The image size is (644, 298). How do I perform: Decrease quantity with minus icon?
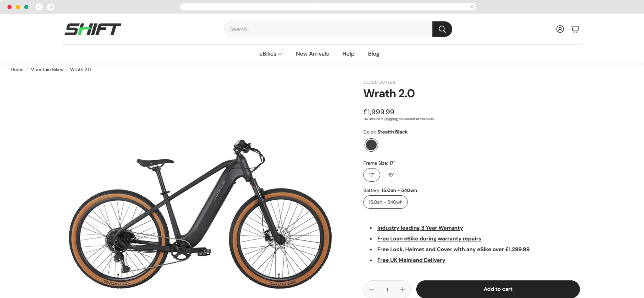[372, 290]
